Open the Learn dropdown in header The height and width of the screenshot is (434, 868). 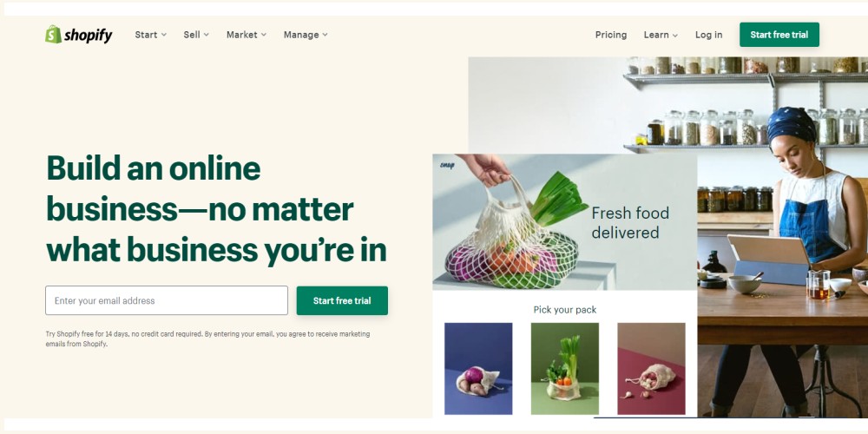click(x=661, y=35)
